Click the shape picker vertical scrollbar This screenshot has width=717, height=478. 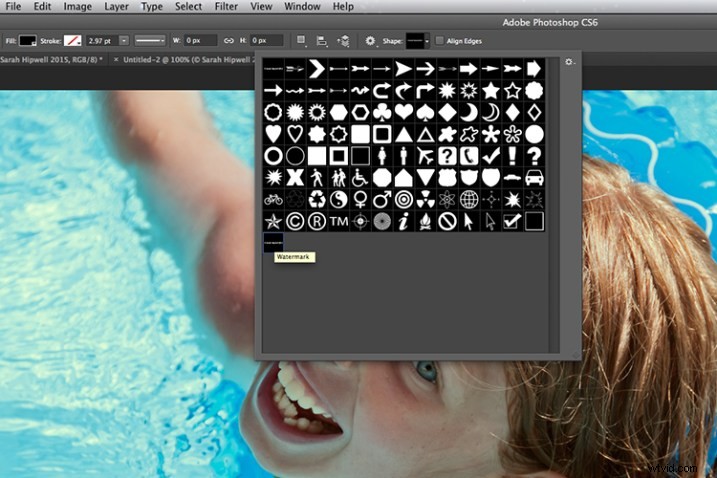[x=554, y=205]
